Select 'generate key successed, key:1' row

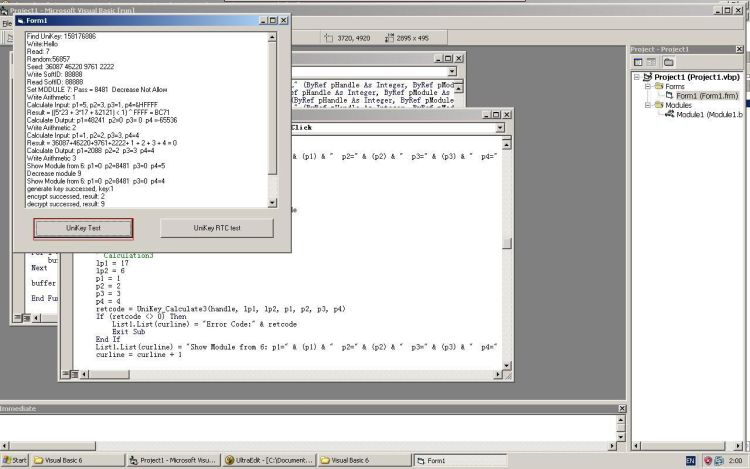tap(146, 189)
